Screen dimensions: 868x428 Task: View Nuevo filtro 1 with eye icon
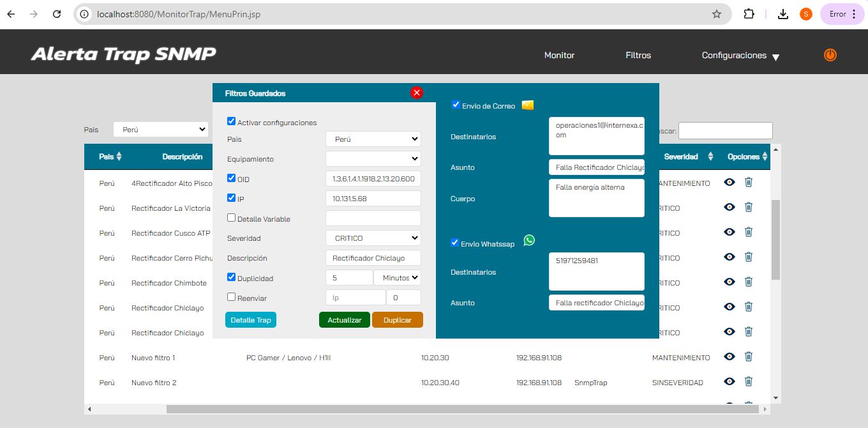[730, 356]
